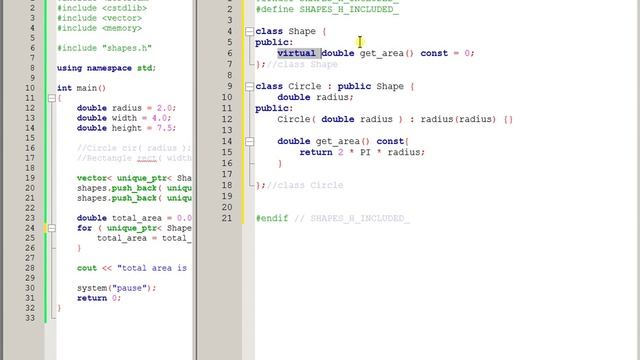640x360 pixels.
Task: Click the Circle constructor line
Action: tap(395, 120)
